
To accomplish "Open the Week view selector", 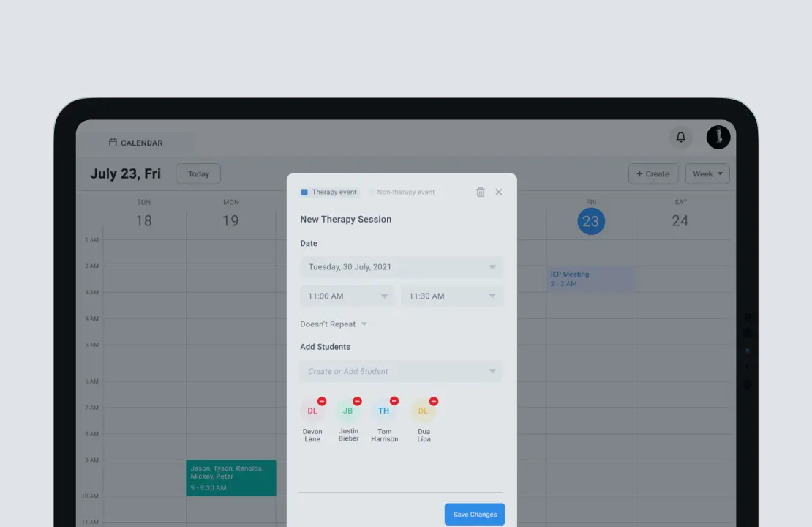I will (707, 173).
